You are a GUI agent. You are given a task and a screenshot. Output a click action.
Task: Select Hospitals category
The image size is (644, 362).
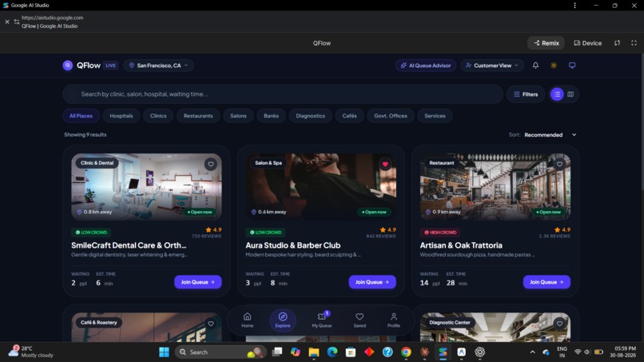121,116
